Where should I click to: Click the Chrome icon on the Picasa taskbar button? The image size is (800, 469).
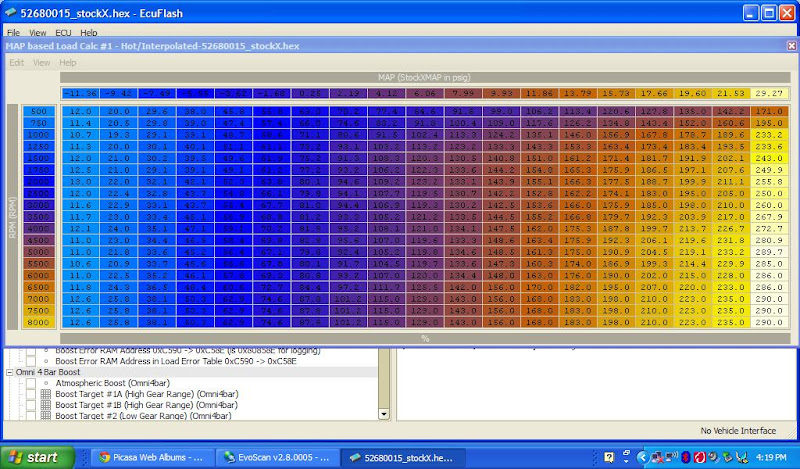pos(105,457)
